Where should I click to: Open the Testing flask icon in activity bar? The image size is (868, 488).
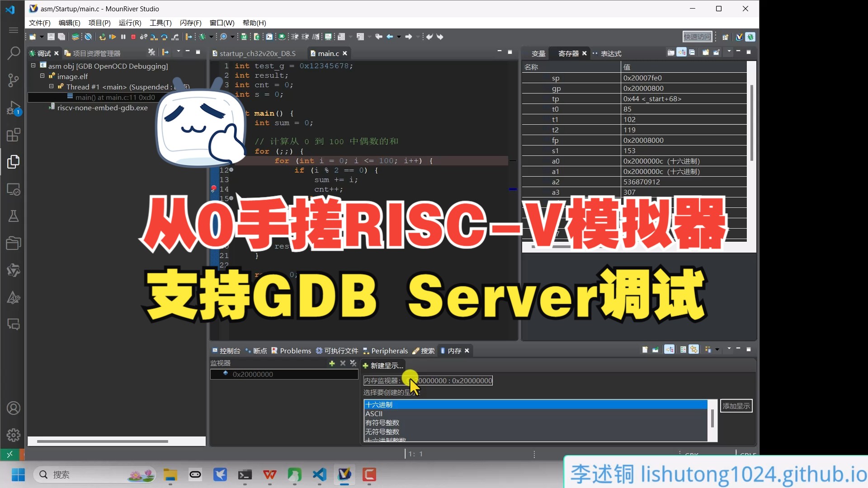(x=13, y=216)
